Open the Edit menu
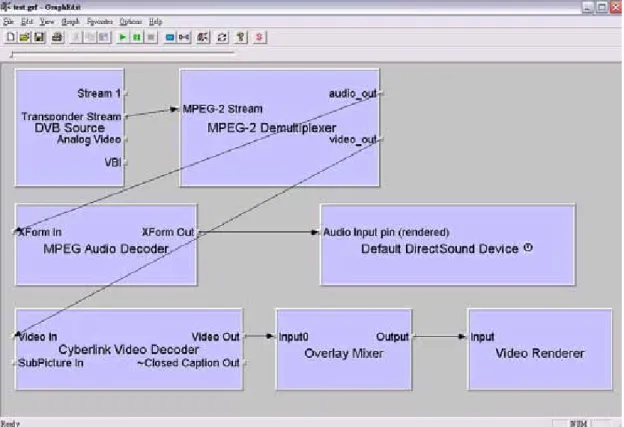The width and height of the screenshot is (624, 427). point(27,21)
